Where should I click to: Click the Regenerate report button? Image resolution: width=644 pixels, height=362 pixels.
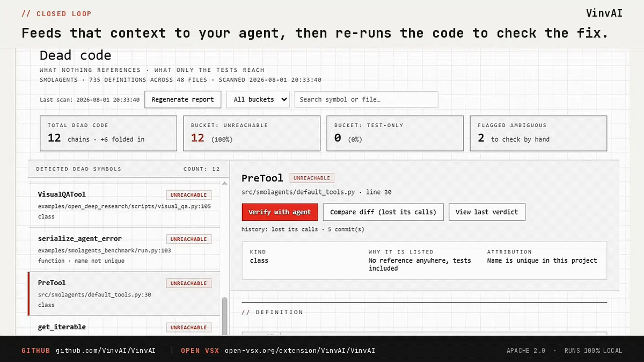(x=182, y=99)
